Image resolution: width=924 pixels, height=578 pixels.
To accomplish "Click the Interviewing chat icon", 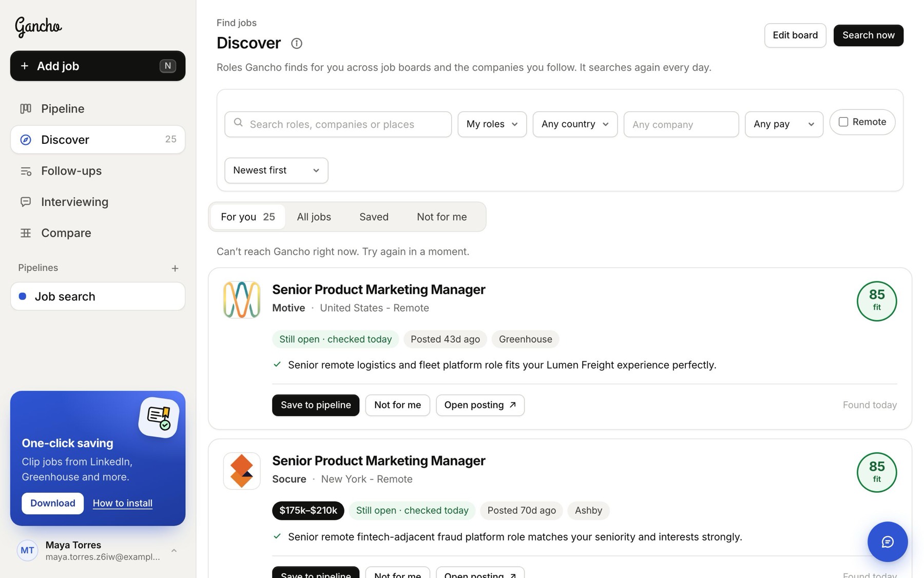I will coord(26,202).
